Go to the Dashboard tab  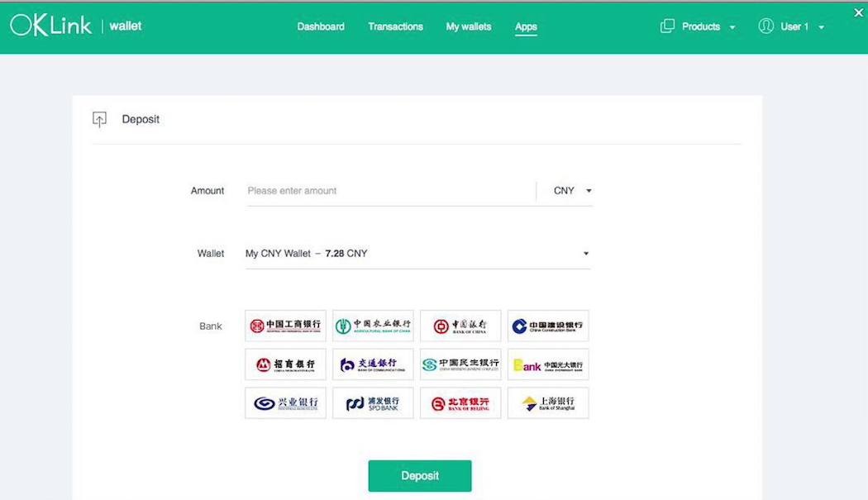(321, 26)
